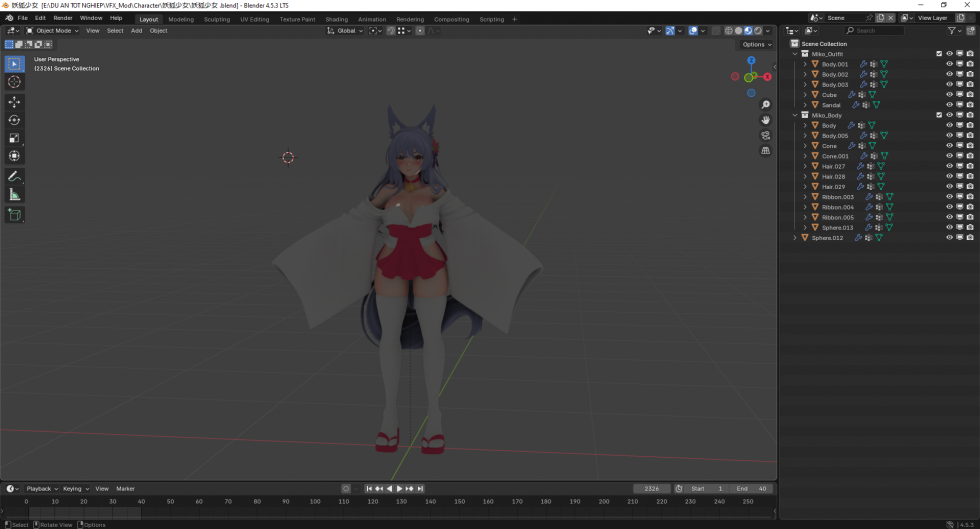Switch to Animation workspace tab
Screen dimensions: 980x529
372,19
